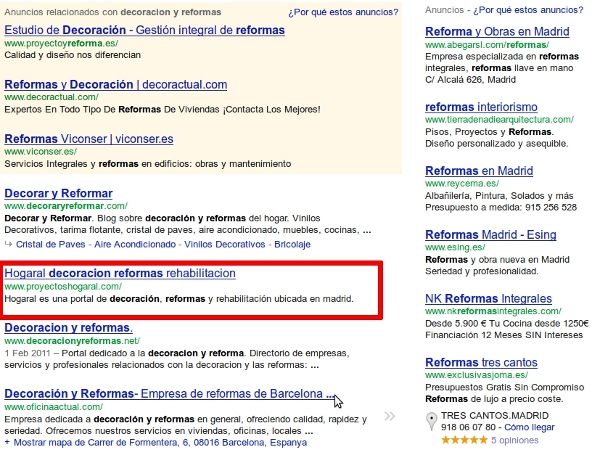Image resolution: width=600 pixels, height=455 pixels.
Task: Click www.reycema.es/ URL text
Action: [x=462, y=184]
